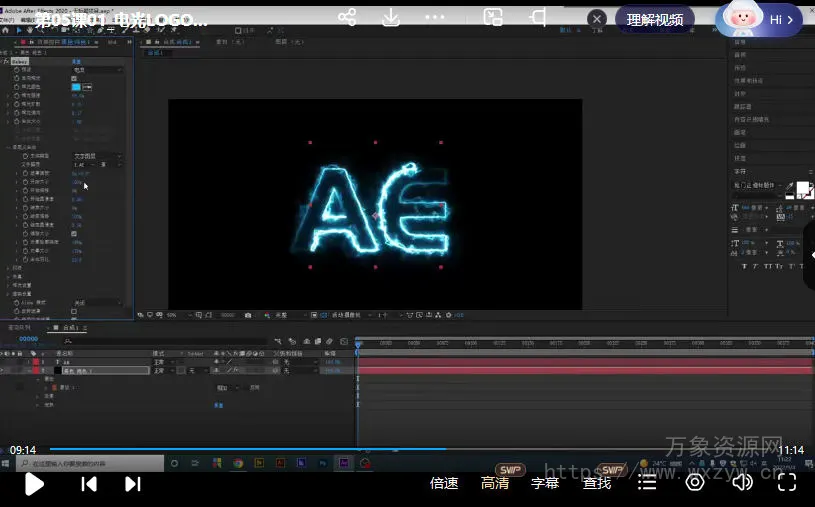Click the snapshot camera icon below the composition viewer

[247, 315]
